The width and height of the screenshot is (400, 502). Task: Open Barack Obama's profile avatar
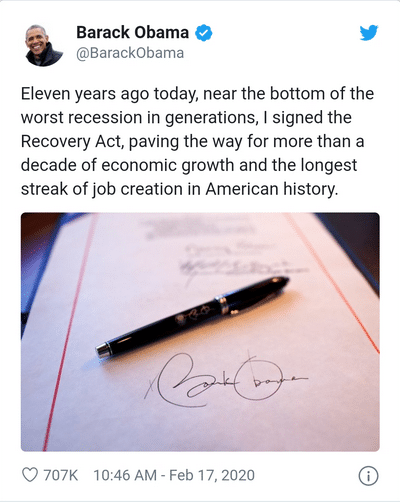click(43, 45)
